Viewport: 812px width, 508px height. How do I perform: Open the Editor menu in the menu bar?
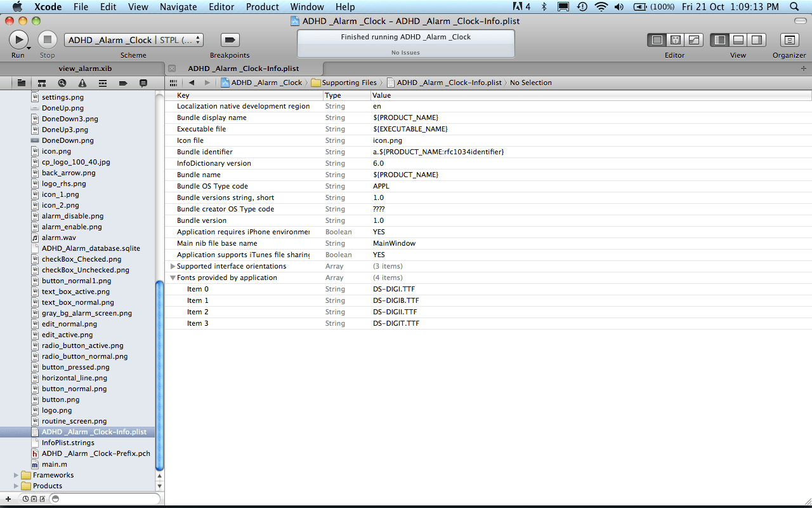tap(221, 7)
